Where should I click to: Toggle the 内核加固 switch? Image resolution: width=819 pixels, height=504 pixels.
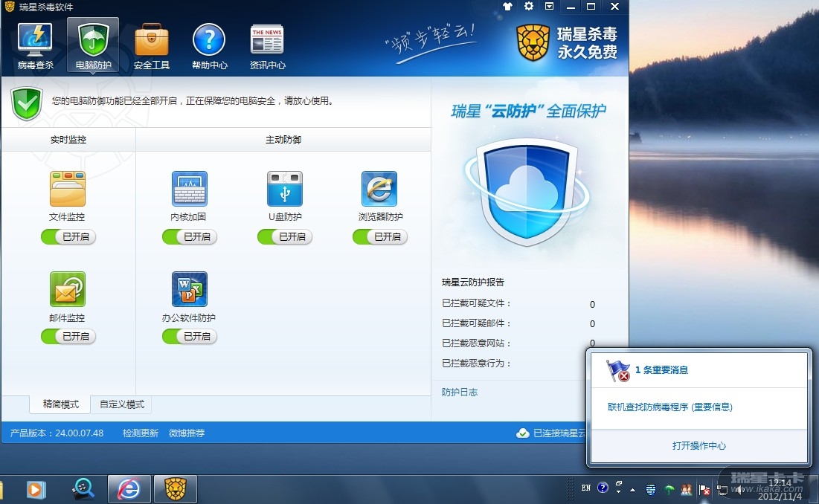click(190, 237)
